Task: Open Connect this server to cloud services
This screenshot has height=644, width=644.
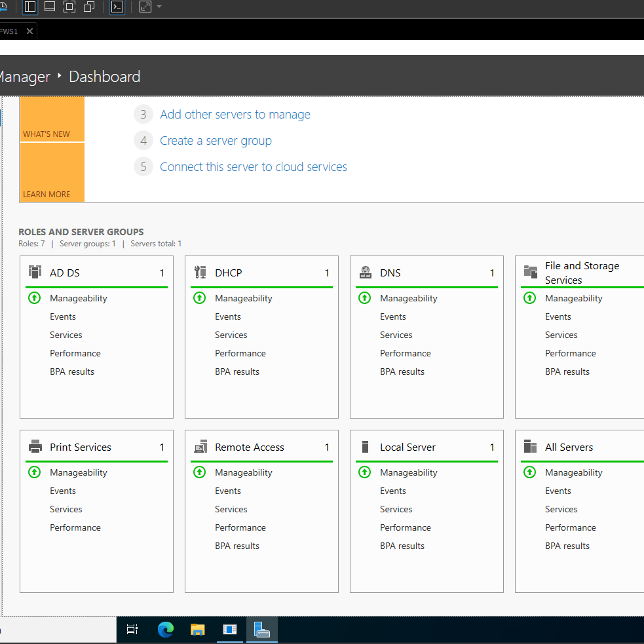Action: (253, 167)
